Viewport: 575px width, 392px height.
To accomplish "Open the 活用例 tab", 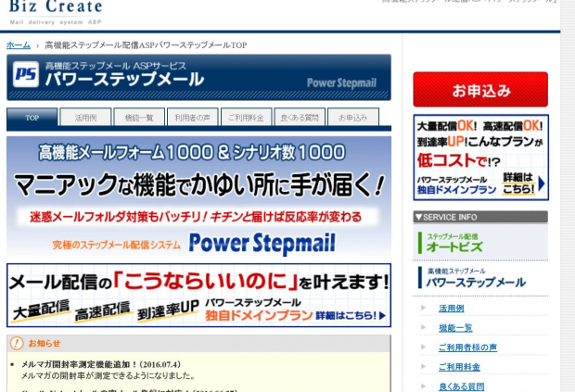I will point(85,118).
